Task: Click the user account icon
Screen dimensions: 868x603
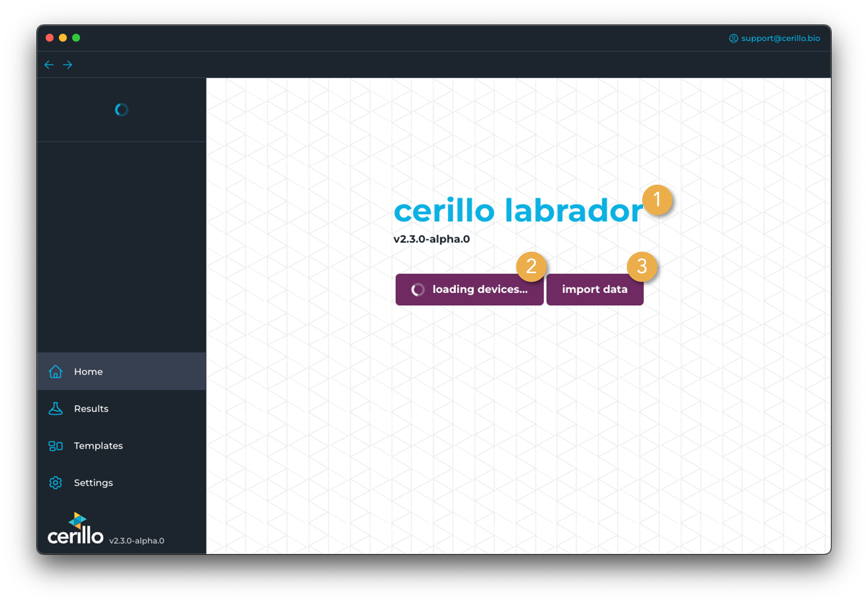Action: pos(733,38)
